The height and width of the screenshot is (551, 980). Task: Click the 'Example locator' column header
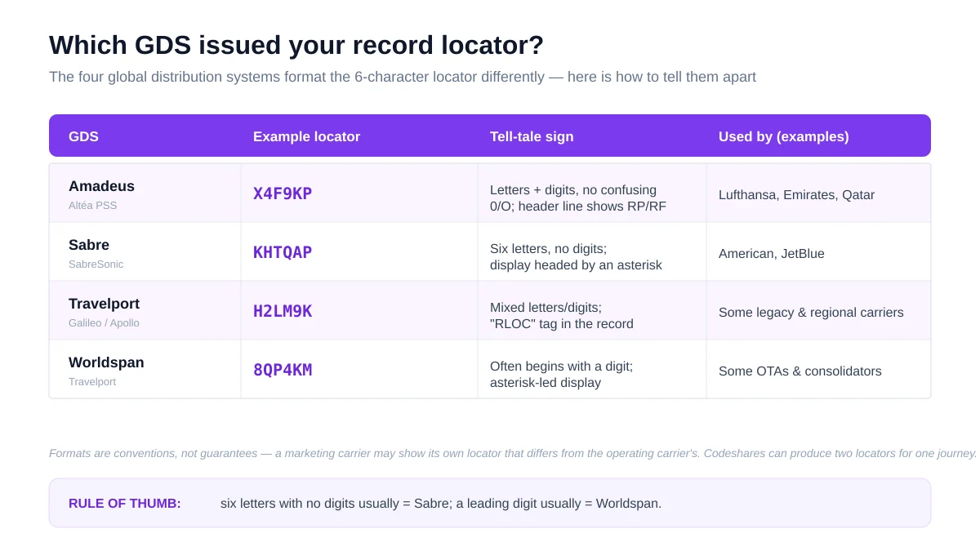(306, 136)
